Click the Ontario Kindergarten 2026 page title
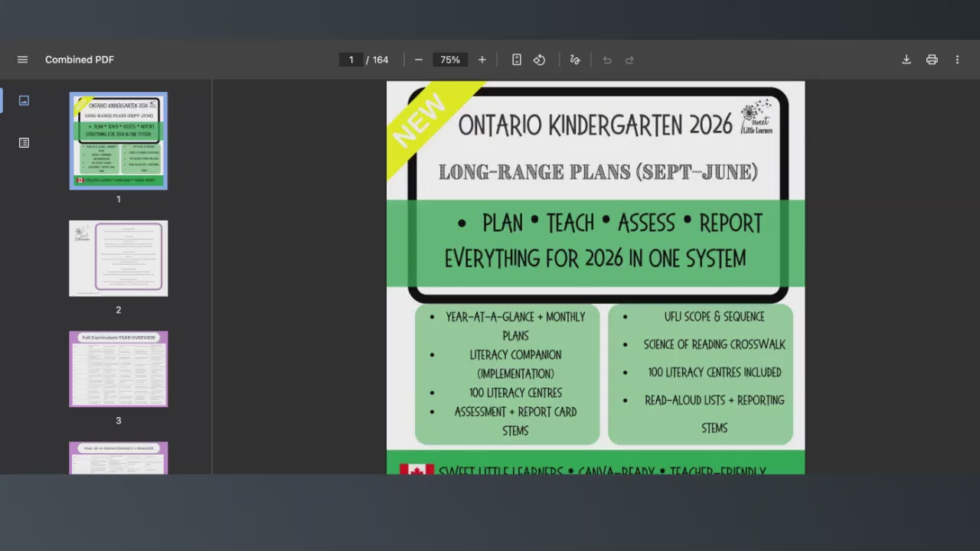The image size is (980, 551). tap(595, 124)
